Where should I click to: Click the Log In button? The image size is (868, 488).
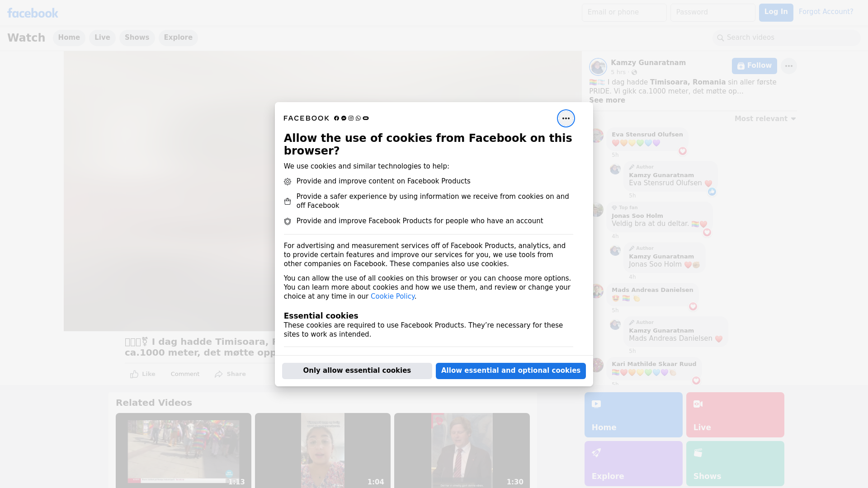pos(776,13)
